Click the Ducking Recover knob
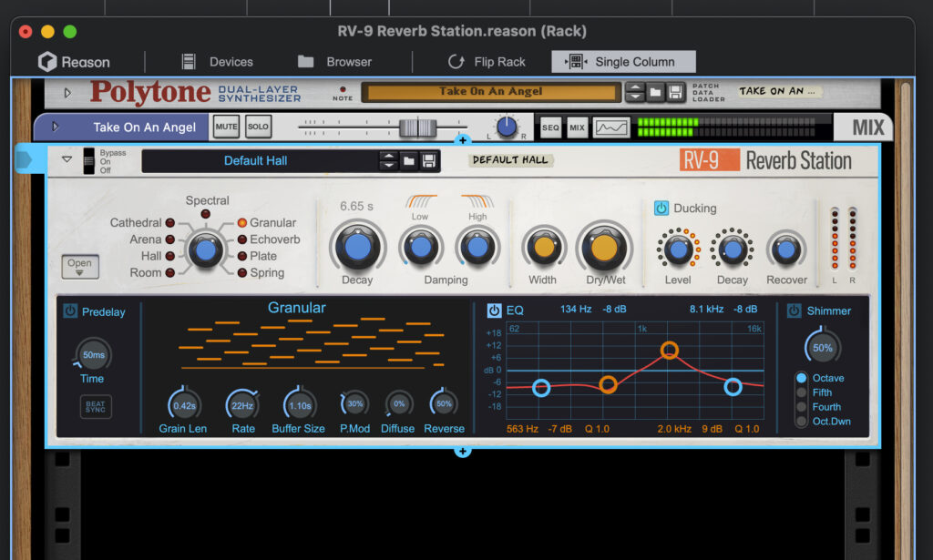Image resolution: width=933 pixels, height=560 pixels. click(x=786, y=250)
